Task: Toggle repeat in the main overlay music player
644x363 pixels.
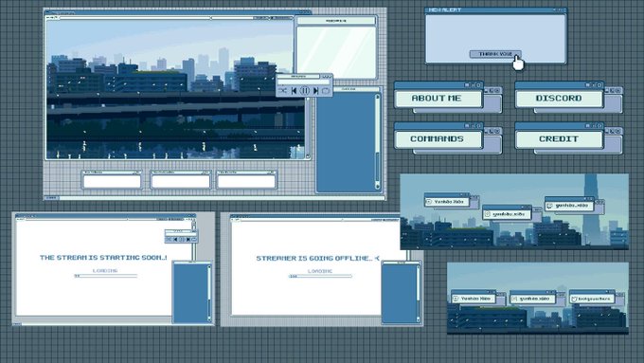Action: click(326, 90)
